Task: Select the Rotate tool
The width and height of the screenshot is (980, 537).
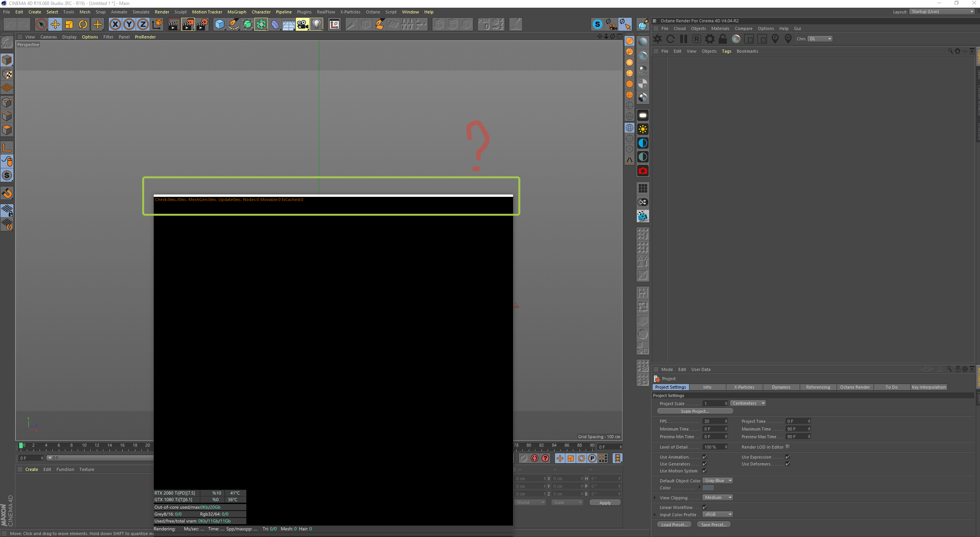Action: (x=83, y=25)
